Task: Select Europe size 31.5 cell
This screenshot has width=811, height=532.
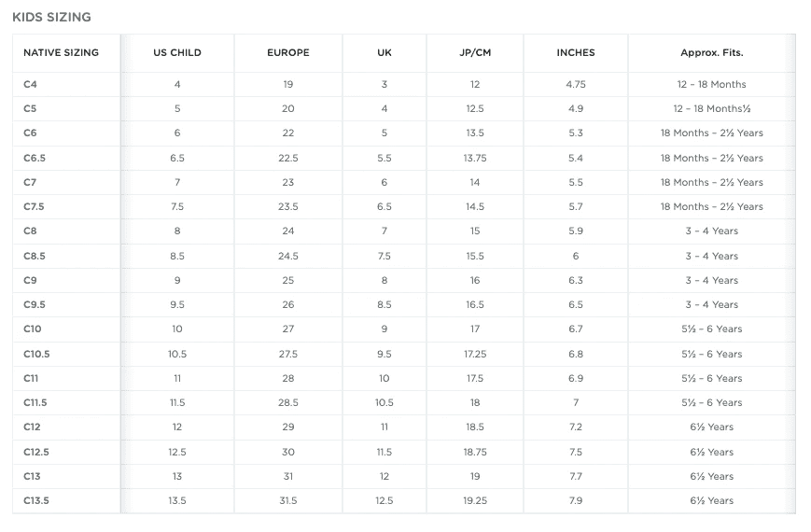Action: coord(288,501)
